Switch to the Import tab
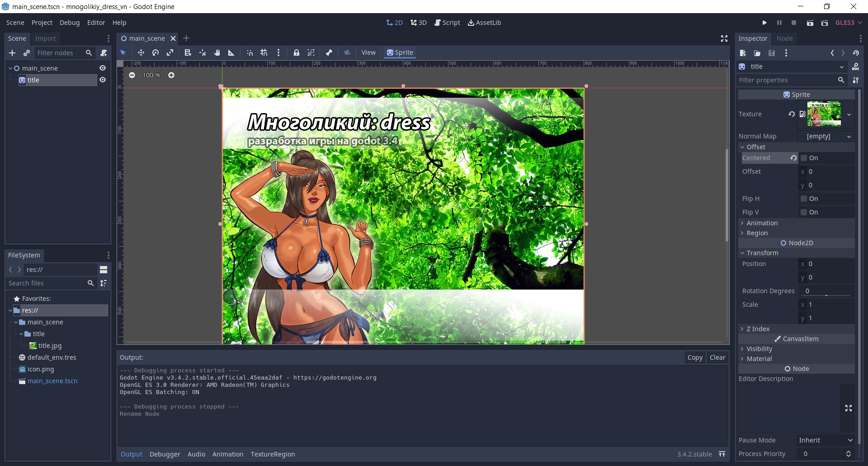The image size is (868, 466). 46,38
